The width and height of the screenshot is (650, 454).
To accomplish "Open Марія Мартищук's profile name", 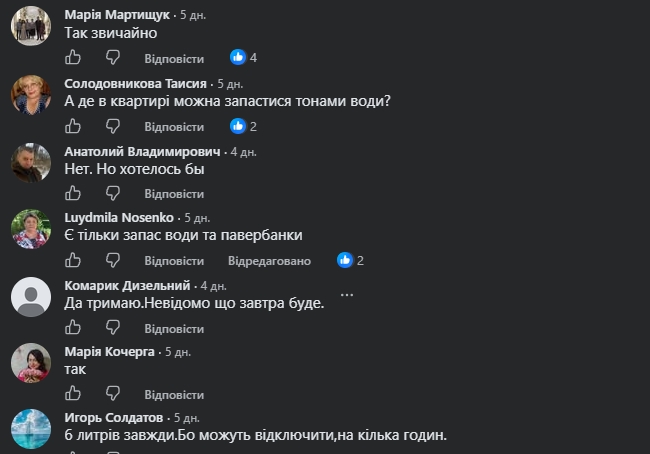I will (117, 15).
